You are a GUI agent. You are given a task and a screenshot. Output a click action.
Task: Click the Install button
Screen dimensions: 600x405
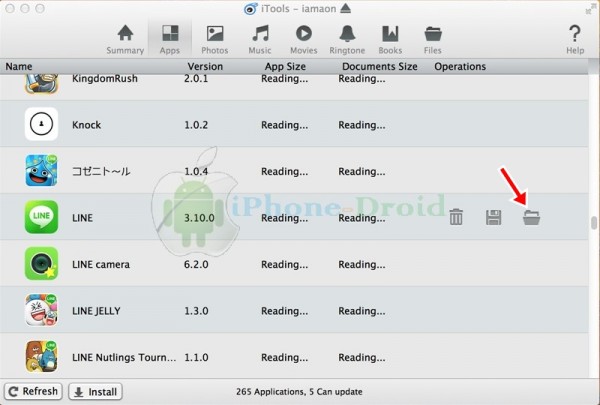click(95, 392)
